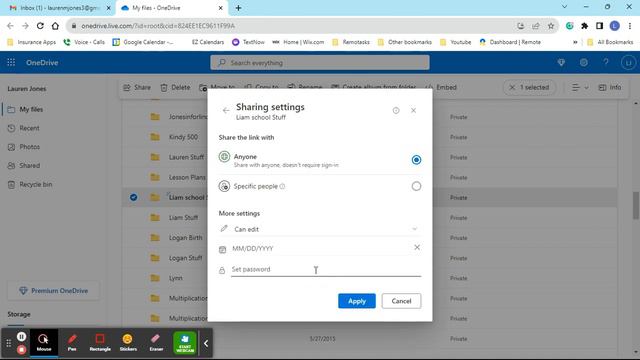640x360 pixels.
Task: Select the Lesson Plans folder
Action: tap(187, 178)
